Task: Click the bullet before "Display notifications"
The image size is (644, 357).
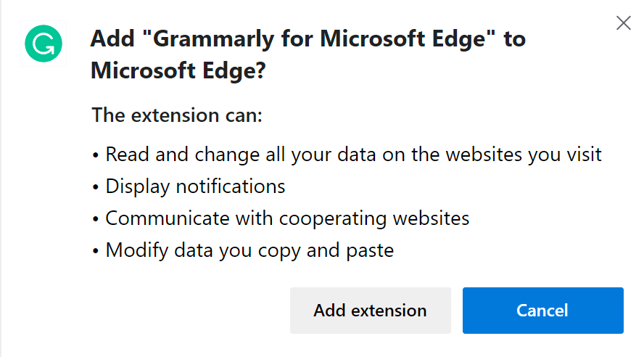Action: (96, 187)
